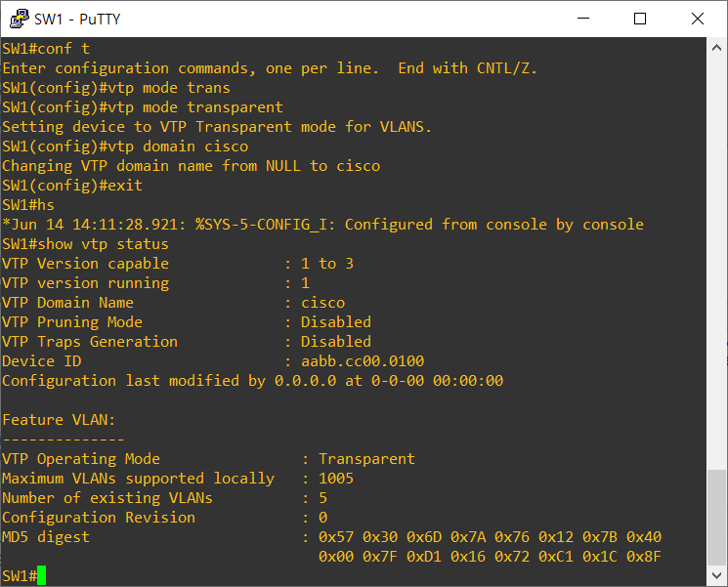The height and width of the screenshot is (587, 728).
Task: Click 'VTP Traps Generation' Disabled value
Action: click(x=336, y=342)
